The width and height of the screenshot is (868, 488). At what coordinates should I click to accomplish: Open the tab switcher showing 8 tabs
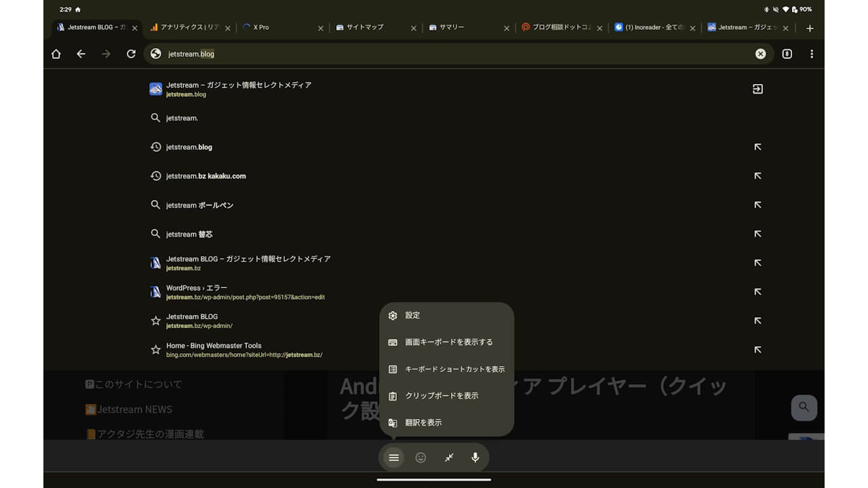787,54
